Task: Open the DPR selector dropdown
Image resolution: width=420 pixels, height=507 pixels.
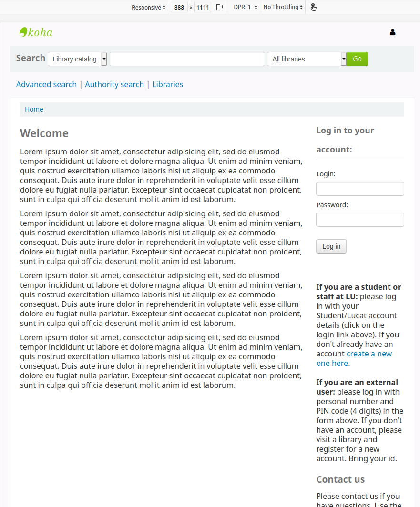Action: coord(246,7)
